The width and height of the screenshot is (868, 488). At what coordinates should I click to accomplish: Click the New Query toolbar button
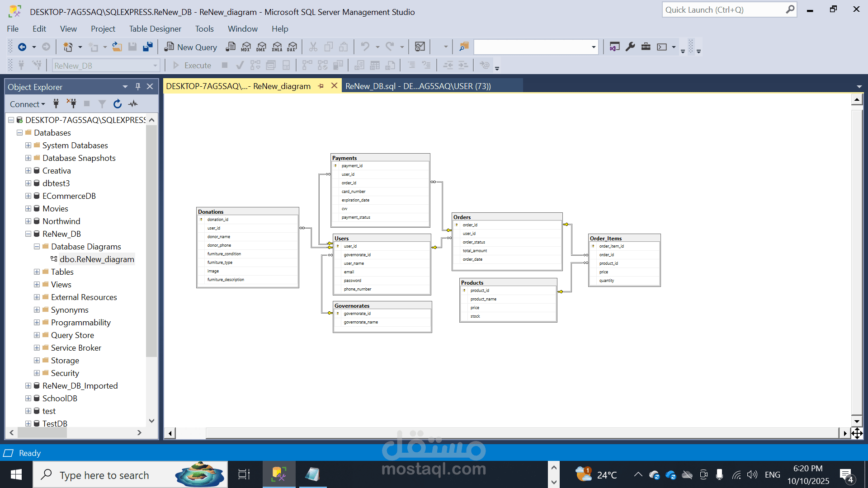click(191, 47)
